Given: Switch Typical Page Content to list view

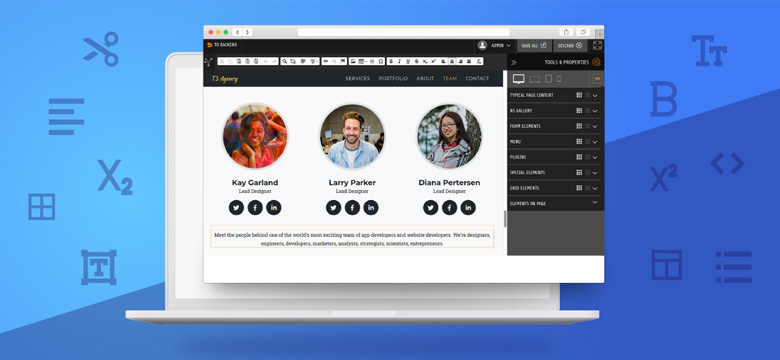Looking at the screenshot, I should click(587, 95).
